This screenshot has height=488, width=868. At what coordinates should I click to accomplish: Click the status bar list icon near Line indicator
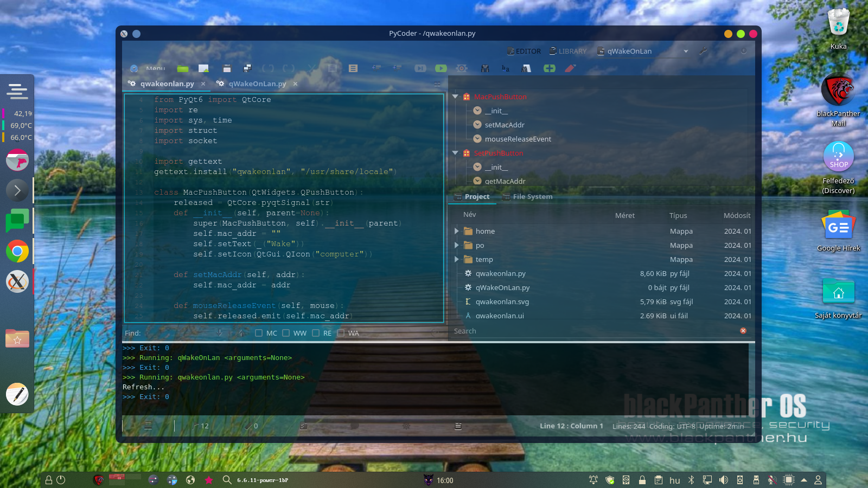458,426
